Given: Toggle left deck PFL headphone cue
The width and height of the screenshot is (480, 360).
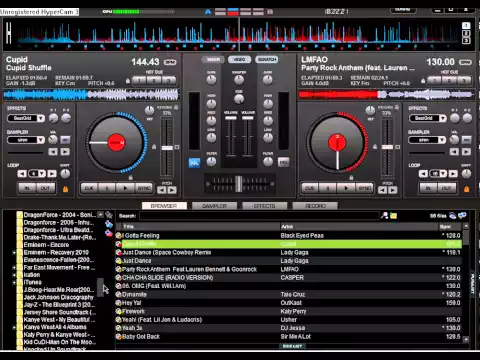Looking at the screenshot, I should [194, 163].
